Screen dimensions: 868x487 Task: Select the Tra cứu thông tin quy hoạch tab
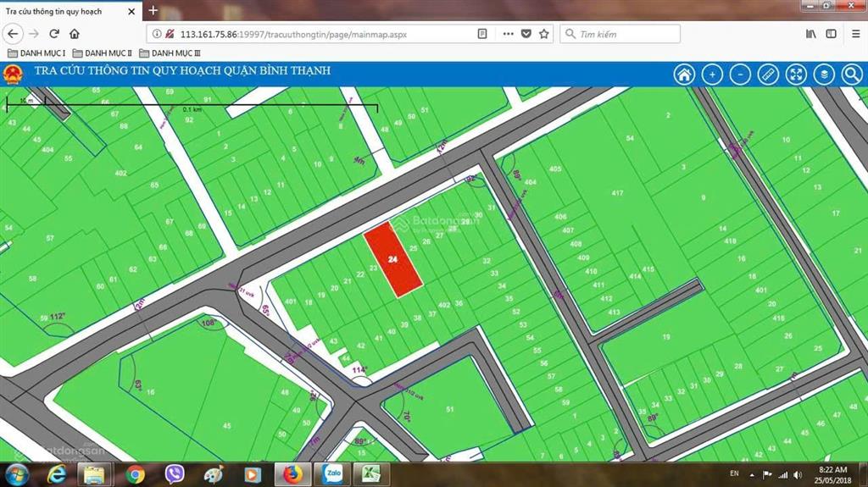(64, 11)
